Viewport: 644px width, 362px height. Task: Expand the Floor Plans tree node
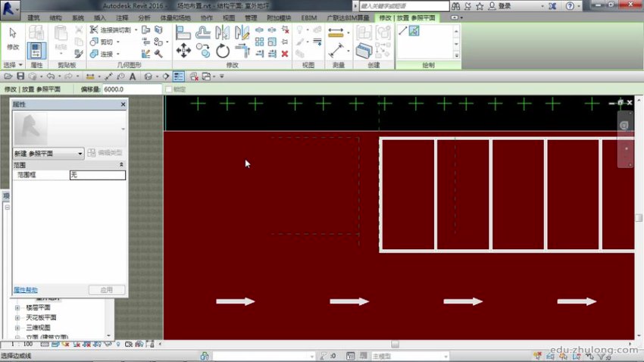[17, 307]
